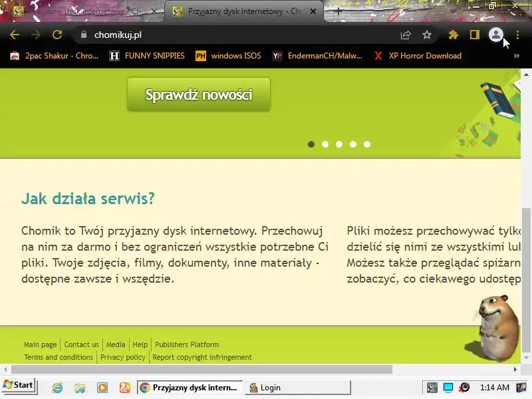Click the blue monitor tray icon
The width and height of the screenshot is (532, 399).
[448, 388]
